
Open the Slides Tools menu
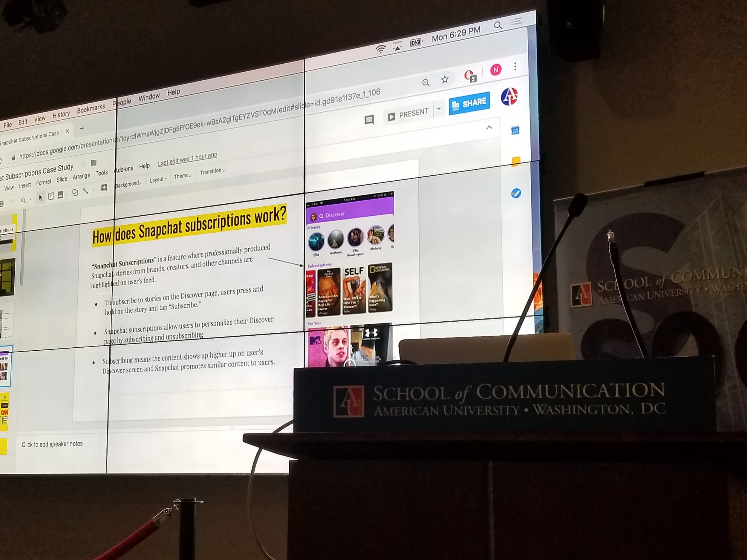tap(102, 173)
